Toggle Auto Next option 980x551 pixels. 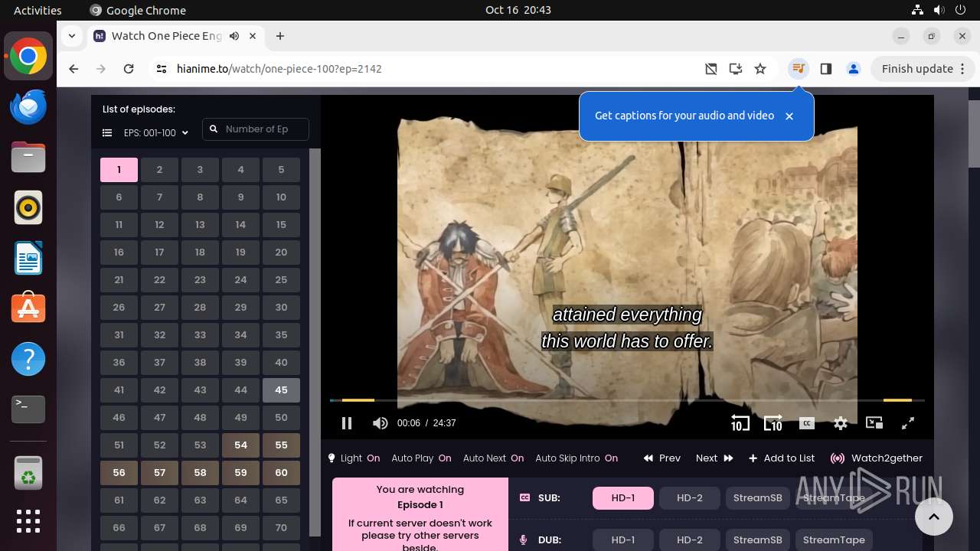tap(493, 458)
